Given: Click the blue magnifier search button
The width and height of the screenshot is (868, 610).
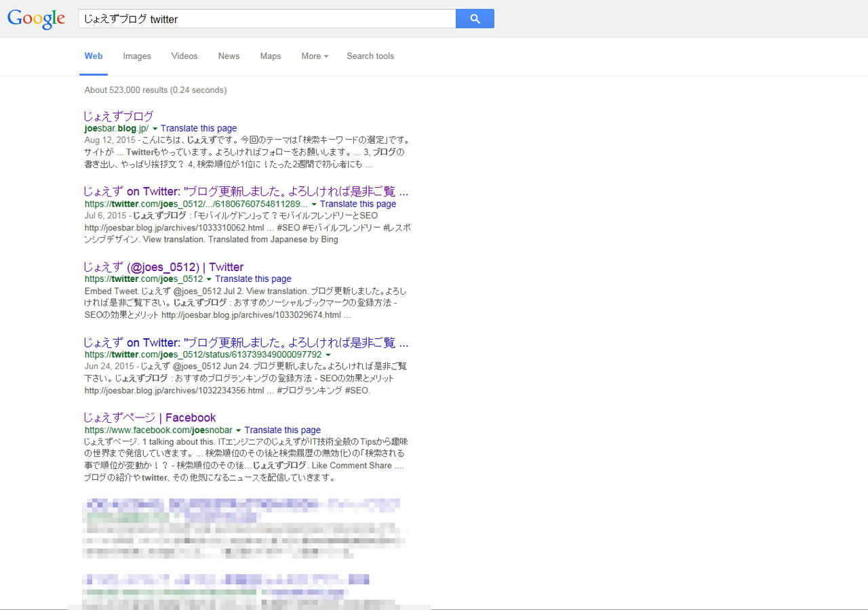Looking at the screenshot, I should click(475, 19).
